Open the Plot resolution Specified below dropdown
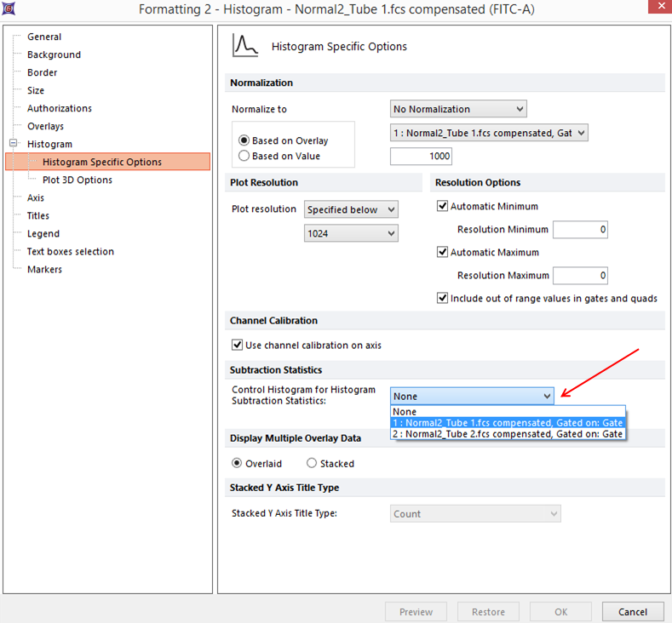Image resolution: width=672 pixels, height=623 pixels. click(351, 209)
